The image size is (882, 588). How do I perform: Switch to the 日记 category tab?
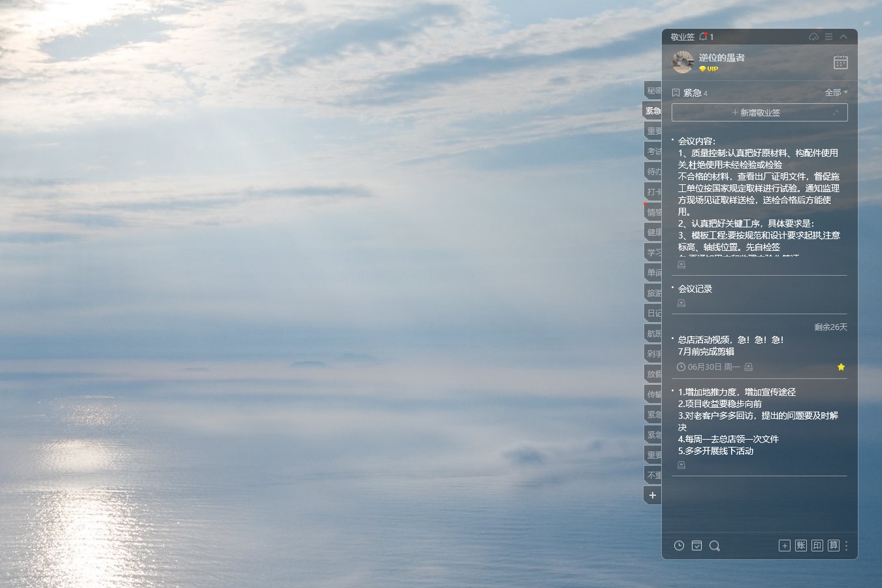coord(653,313)
